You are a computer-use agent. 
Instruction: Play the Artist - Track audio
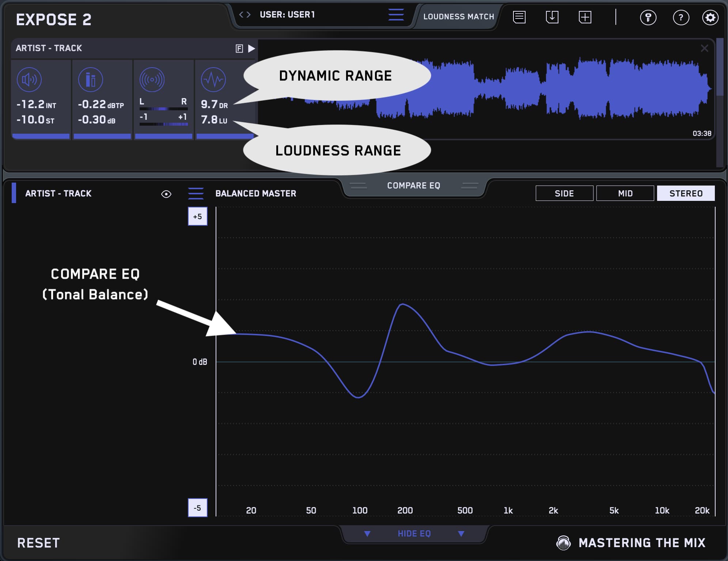(251, 49)
